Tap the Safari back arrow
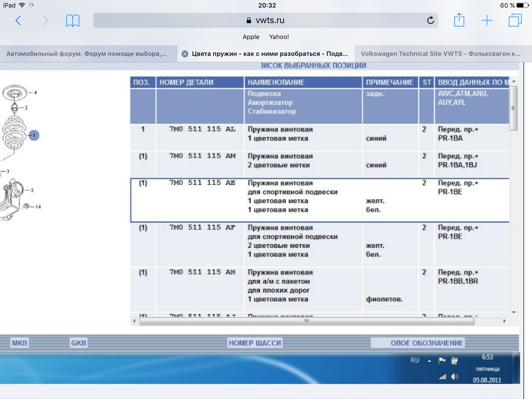The height and width of the screenshot is (399, 532). (x=18, y=21)
